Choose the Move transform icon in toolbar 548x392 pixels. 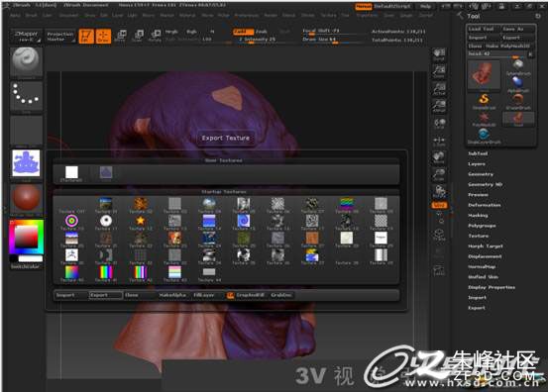(120, 36)
